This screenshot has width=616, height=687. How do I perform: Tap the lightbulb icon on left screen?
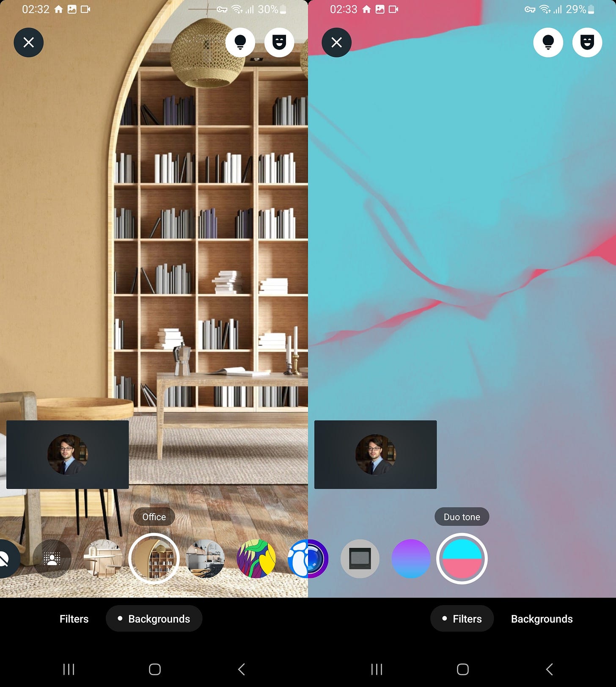click(x=240, y=42)
